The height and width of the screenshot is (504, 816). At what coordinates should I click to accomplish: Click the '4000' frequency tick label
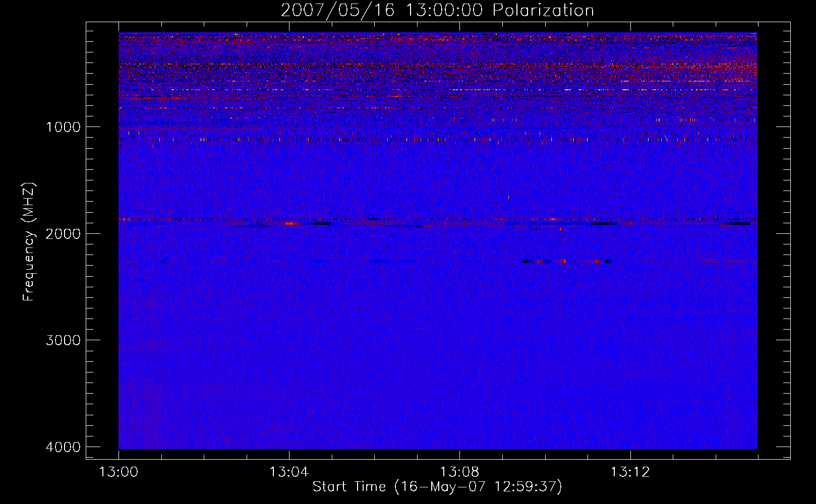pos(63,447)
